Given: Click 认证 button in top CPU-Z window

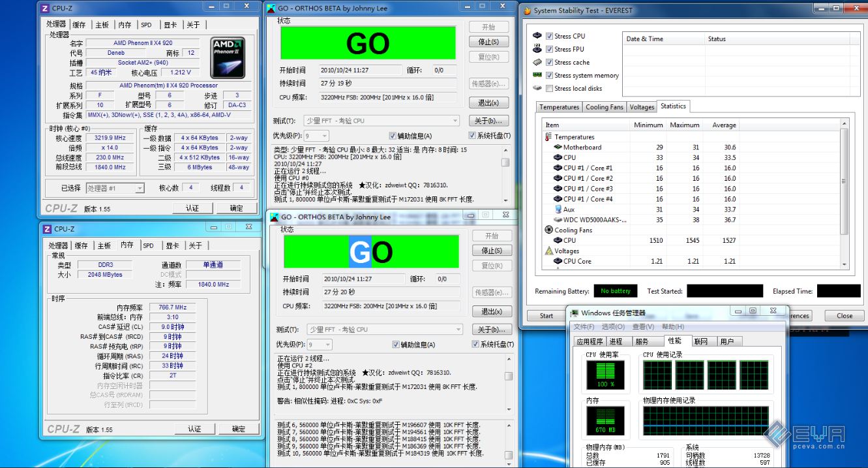Looking at the screenshot, I should (x=192, y=208).
